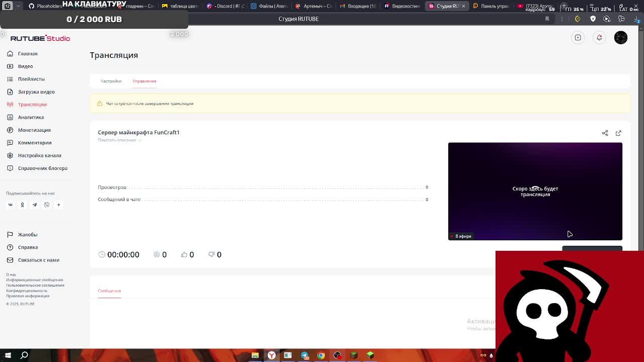Screen dimensions: 644x362
Task: Select the Сообщения chat tab
Action: [109, 291]
